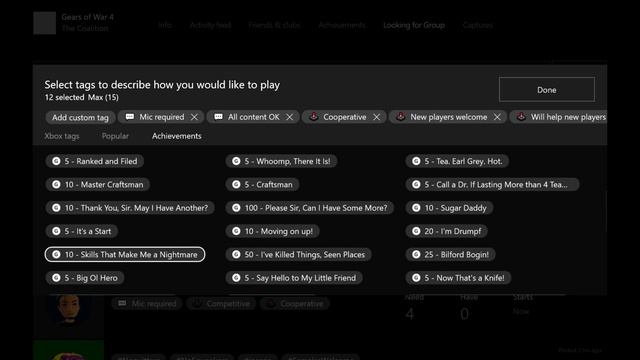Open the Friends & clubs tab
Screen dimensions: 640x360
[274, 25]
